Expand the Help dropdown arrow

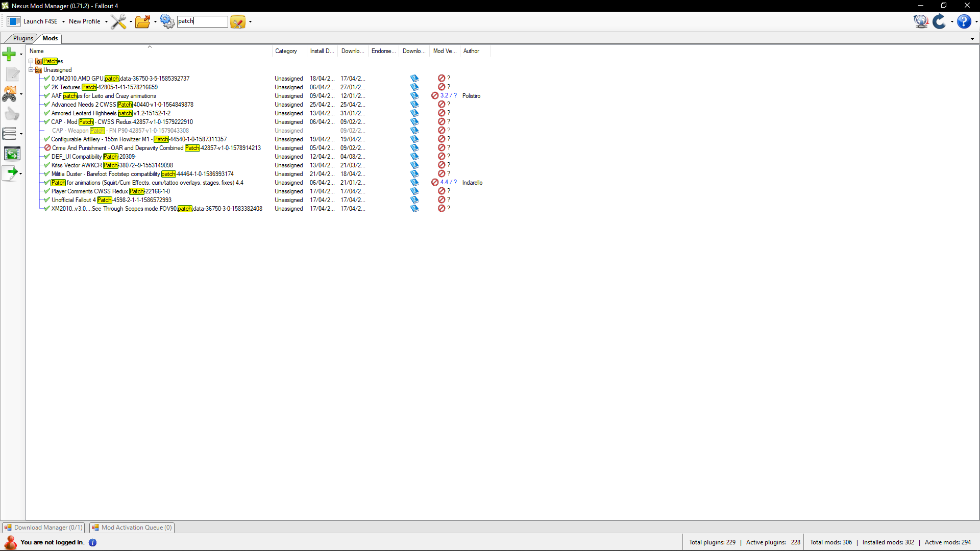click(x=976, y=22)
